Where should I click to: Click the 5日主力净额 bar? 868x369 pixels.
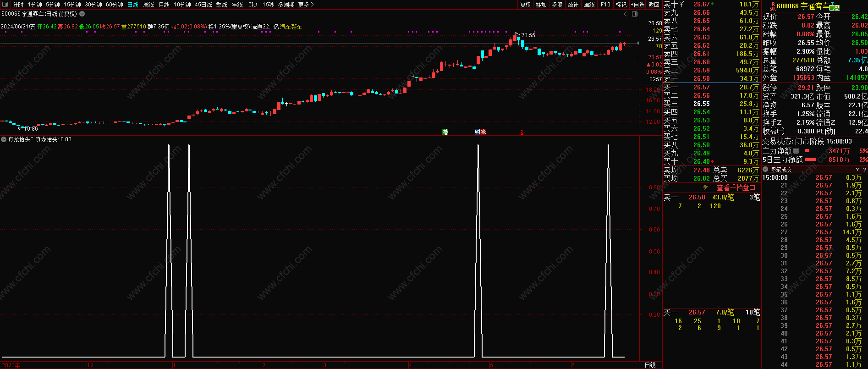810,160
